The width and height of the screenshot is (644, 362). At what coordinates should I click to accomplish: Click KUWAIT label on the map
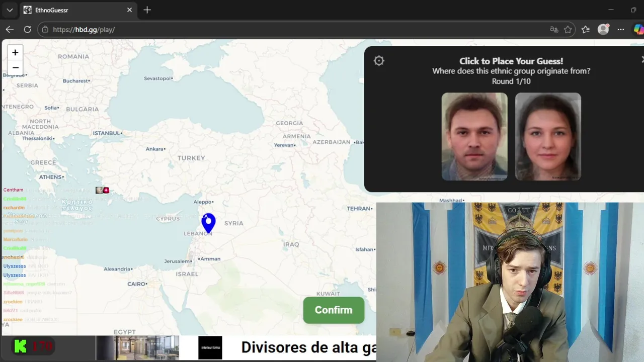point(328,294)
